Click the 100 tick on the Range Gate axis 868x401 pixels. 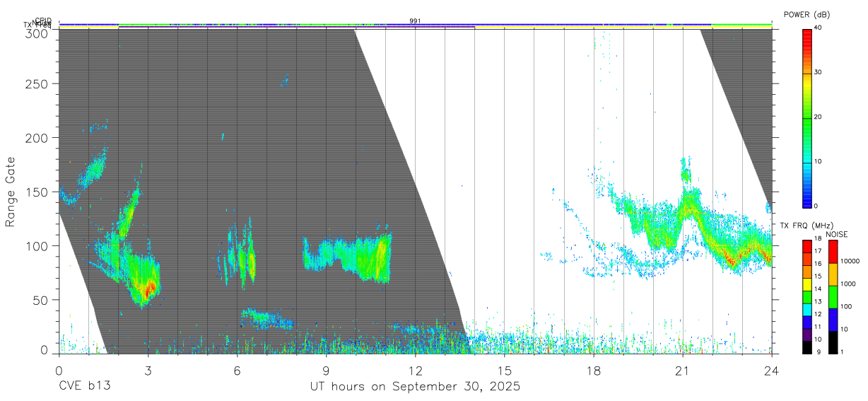(x=37, y=246)
